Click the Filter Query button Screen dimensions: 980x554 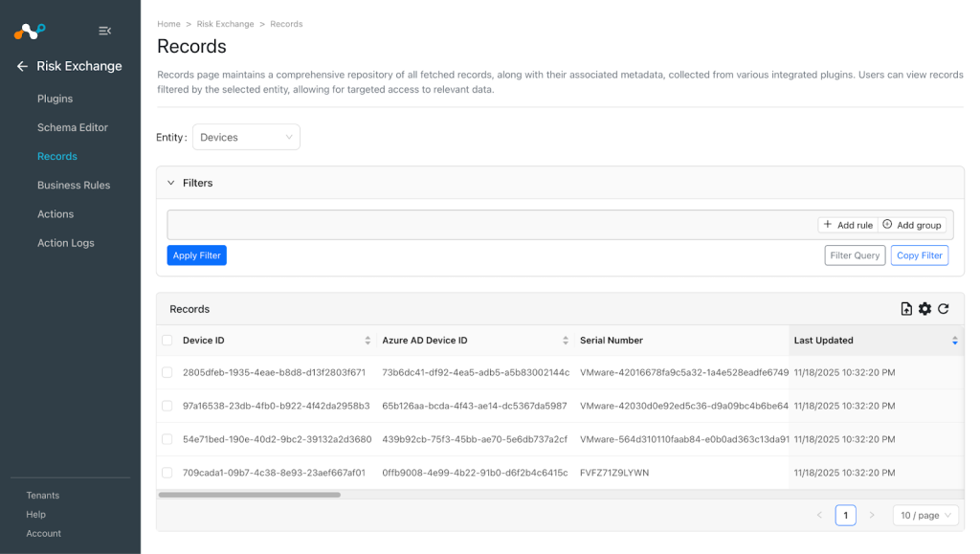coord(855,255)
